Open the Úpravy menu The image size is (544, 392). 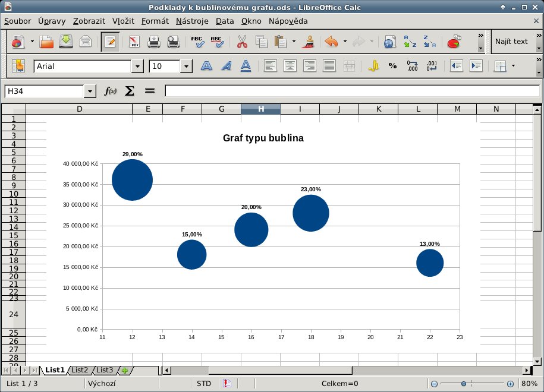52,21
